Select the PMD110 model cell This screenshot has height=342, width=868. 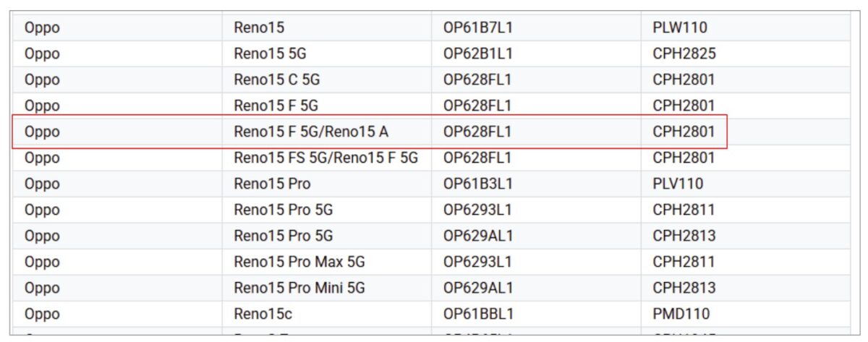[681, 314]
